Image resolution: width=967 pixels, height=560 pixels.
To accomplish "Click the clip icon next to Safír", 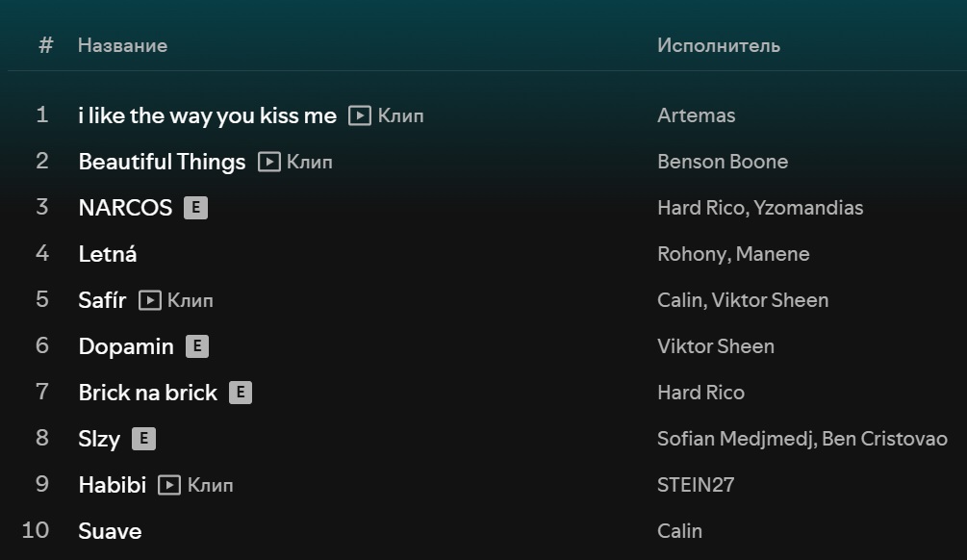I will click(x=150, y=300).
